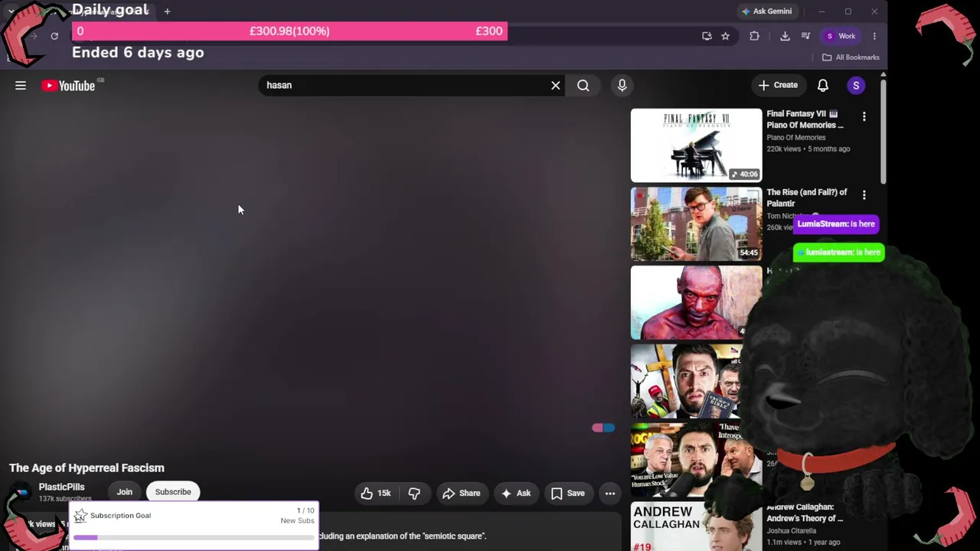Image resolution: width=980 pixels, height=551 pixels.
Task: Open the 'Final Fantasy VII Piano Of Memories' title
Action: [x=805, y=119]
